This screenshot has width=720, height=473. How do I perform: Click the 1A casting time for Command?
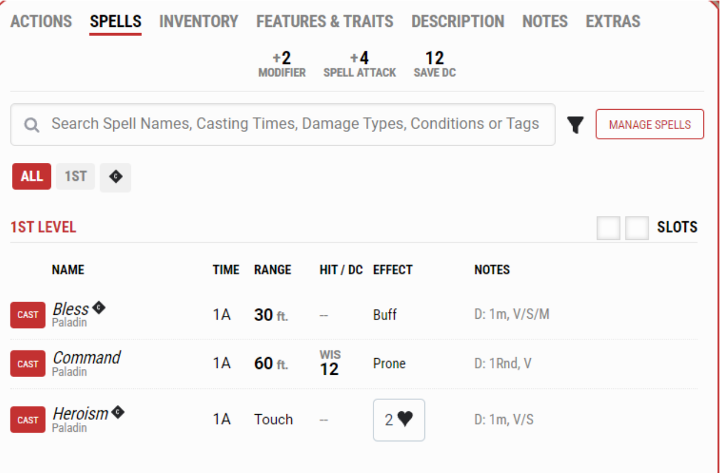pyautogui.click(x=222, y=364)
